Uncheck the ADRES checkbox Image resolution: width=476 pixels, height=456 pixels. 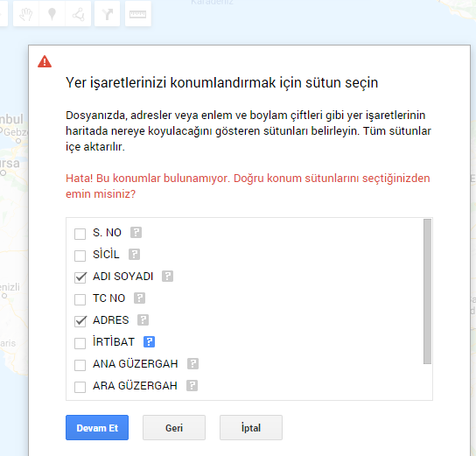pyautogui.click(x=80, y=321)
